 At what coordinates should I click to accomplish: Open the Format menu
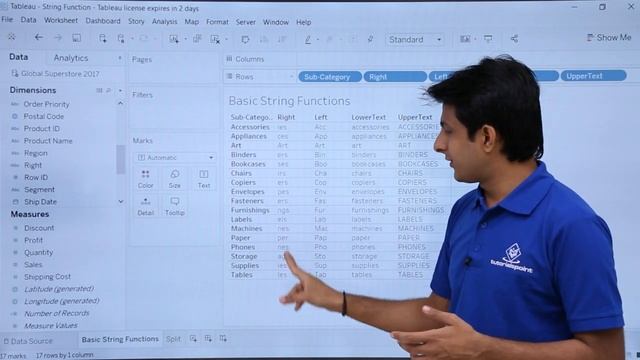[217, 22]
